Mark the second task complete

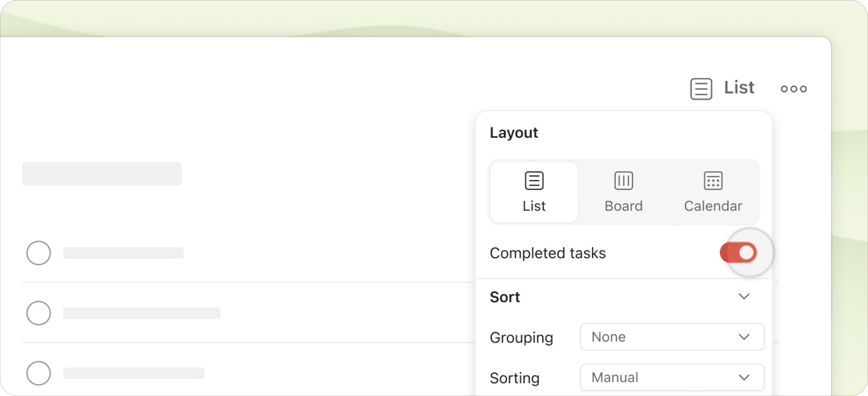click(38, 313)
